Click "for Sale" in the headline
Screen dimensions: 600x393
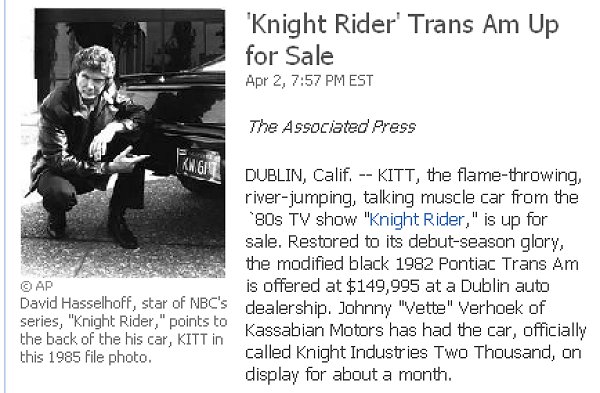(x=290, y=56)
